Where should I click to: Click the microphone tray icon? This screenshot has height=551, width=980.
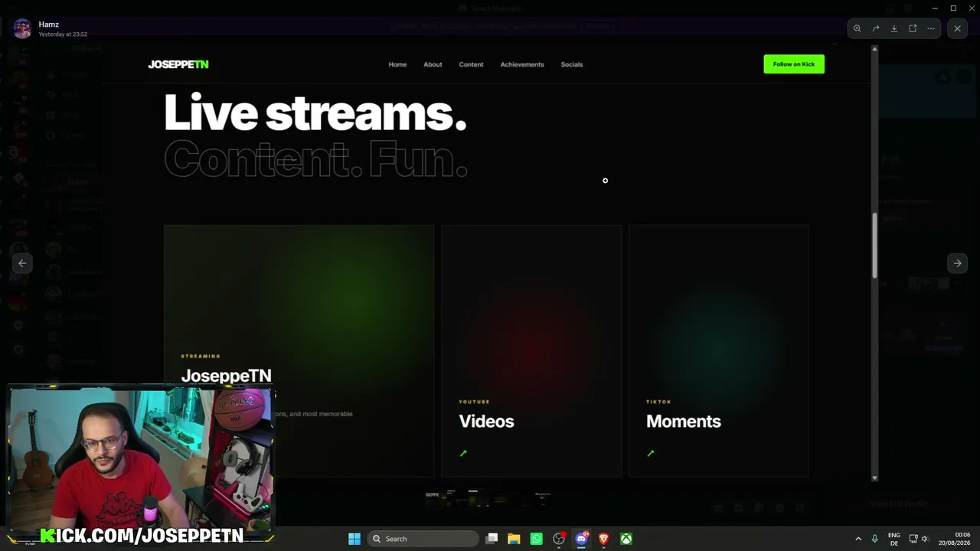874,539
